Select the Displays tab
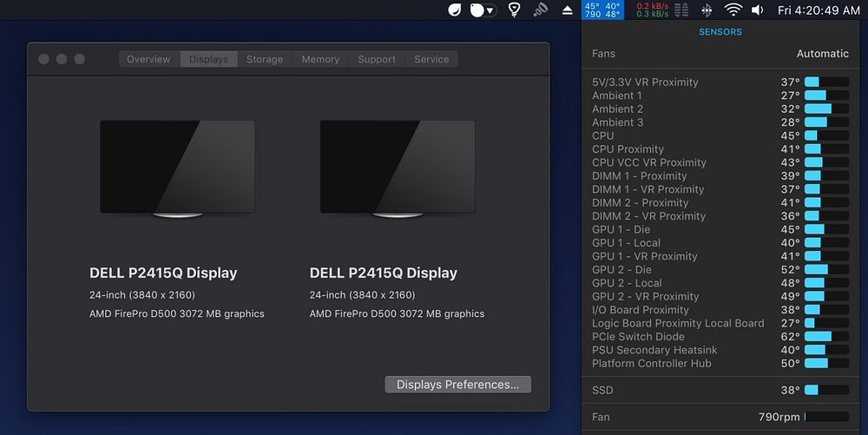This screenshot has height=435, width=868. coord(208,59)
